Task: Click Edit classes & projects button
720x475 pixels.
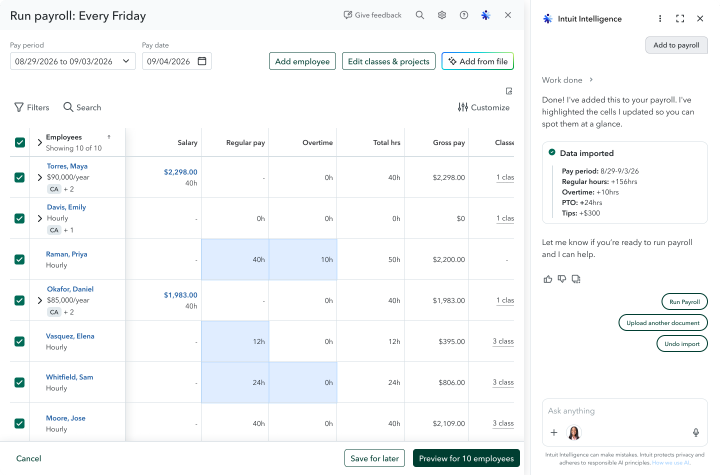Action: click(x=388, y=61)
